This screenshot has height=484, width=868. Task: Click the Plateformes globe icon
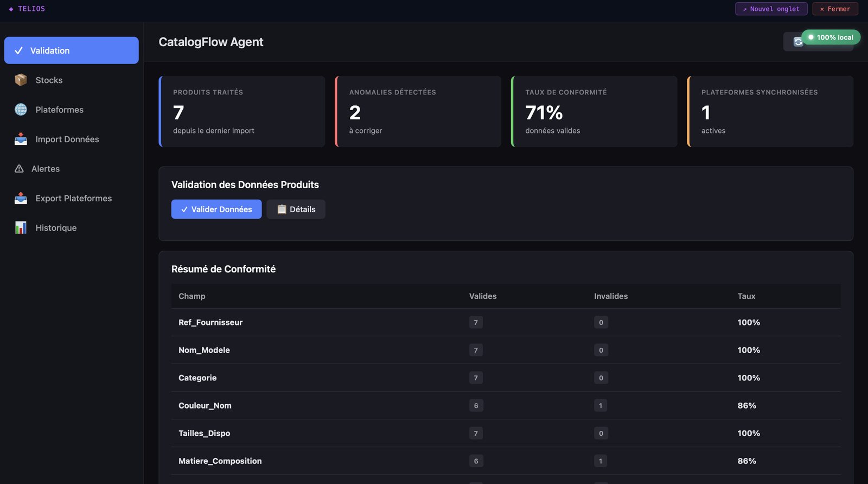click(x=21, y=110)
